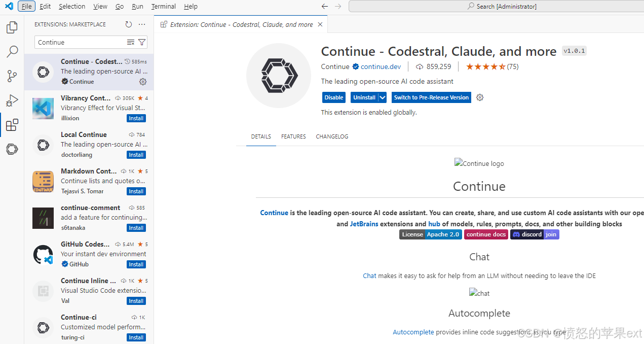Install Continue-ci extension
This screenshot has width=644, height=344.
click(136, 337)
